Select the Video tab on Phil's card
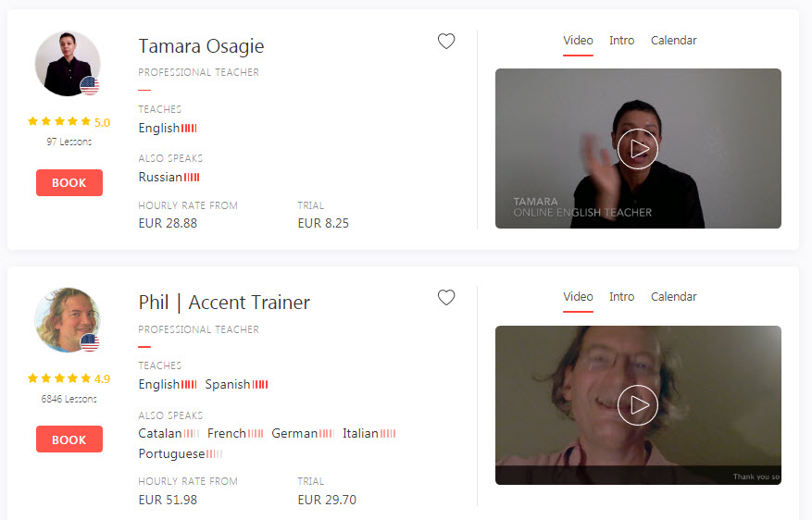Image resolution: width=812 pixels, height=520 pixels. 578,296
